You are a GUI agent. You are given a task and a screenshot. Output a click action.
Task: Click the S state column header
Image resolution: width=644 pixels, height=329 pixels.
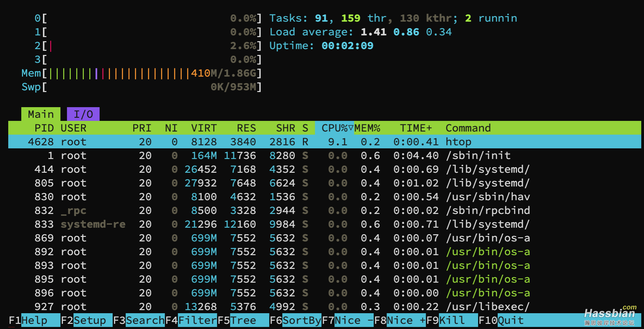point(305,128)
